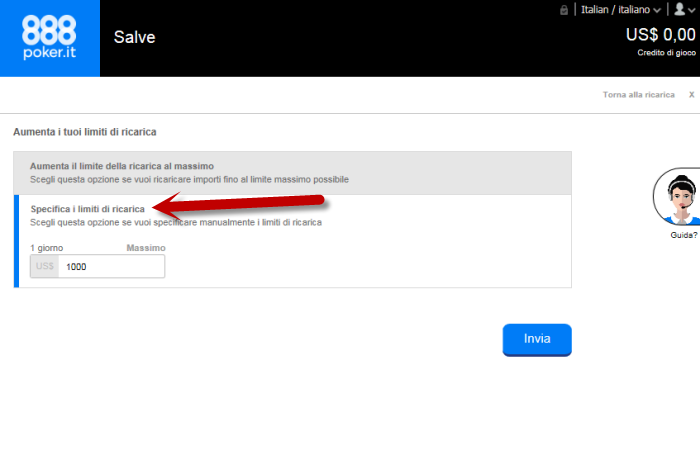
Task: Expand the chevron beside Italian / italiano
Action: (x=657, y=10)
